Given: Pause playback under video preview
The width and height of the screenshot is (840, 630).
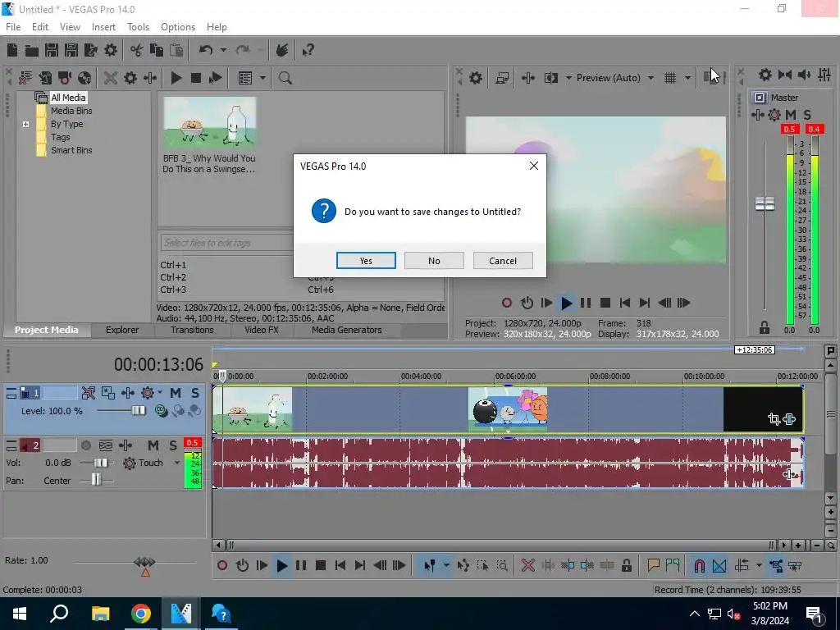Looking at the screenshot, I should click(586, 304).
